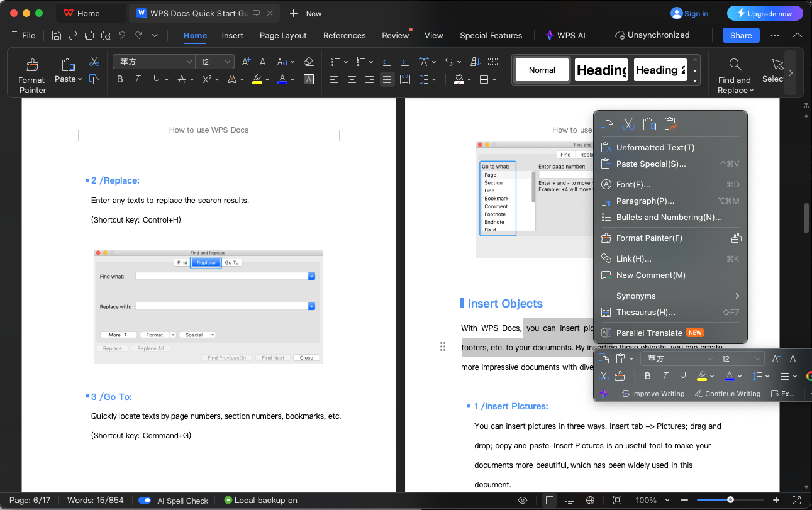The width and height of the screenshot is (812, 510).
Task: Click Improve Writing in floating toolbar
Action: point(653,394)
